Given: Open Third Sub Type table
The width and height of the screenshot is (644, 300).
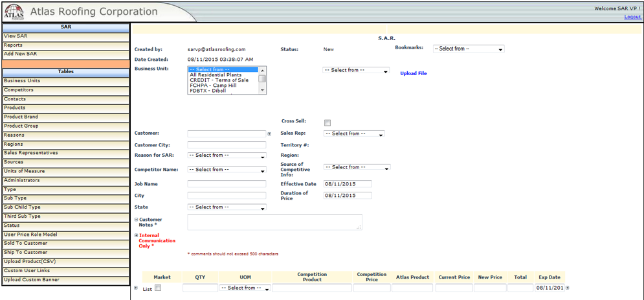Looking at the screenshot, I should 66,216.
